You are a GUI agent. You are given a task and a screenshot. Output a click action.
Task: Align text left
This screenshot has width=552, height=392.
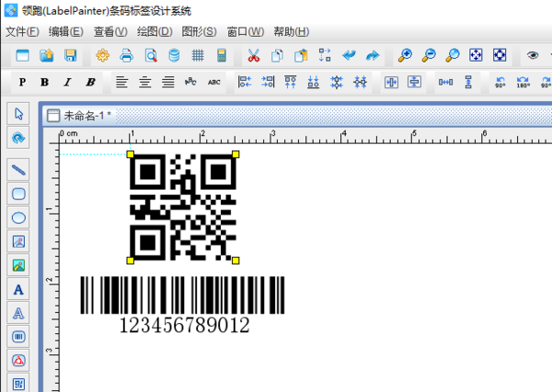(x=121, y=82)
